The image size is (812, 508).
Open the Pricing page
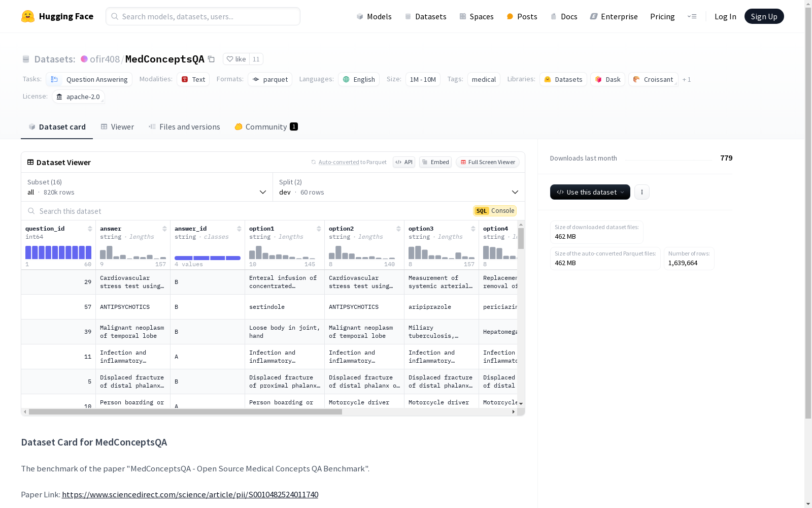[x=662, y=16]
